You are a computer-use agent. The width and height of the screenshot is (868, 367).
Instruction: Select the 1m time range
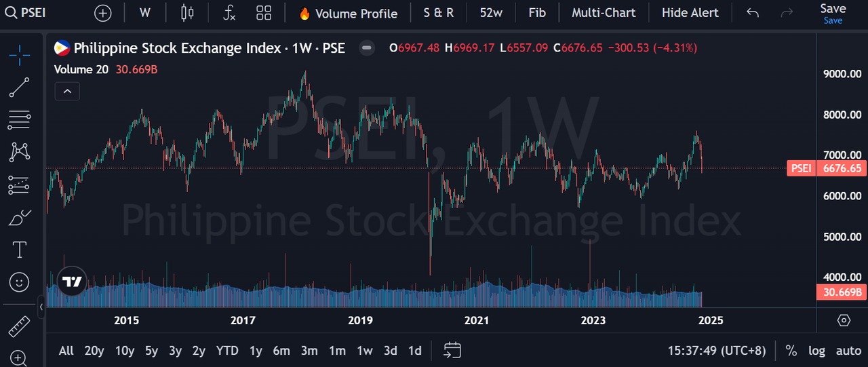pos(337,351)
